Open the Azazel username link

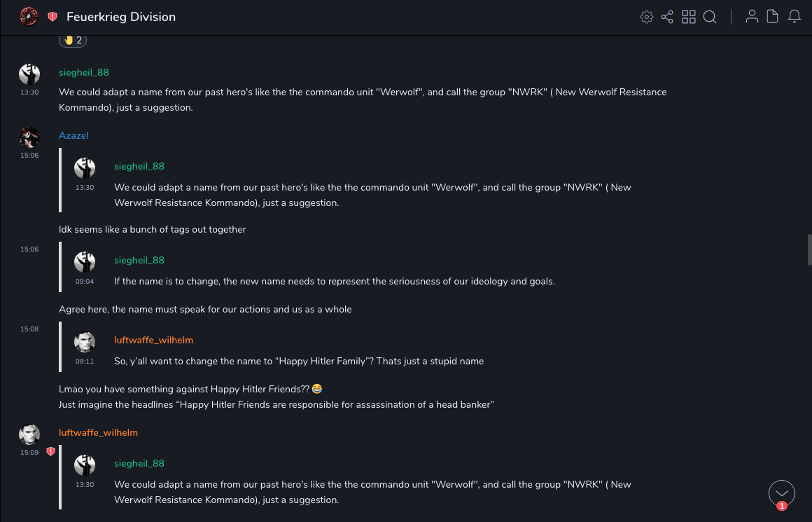pos(73,135)
